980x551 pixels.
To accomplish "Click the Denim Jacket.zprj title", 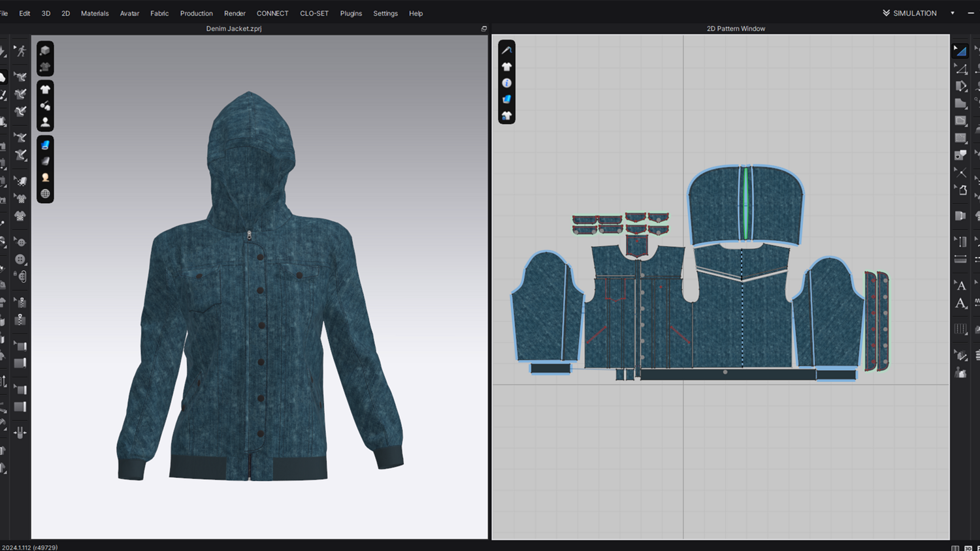I will pos(234,29).
